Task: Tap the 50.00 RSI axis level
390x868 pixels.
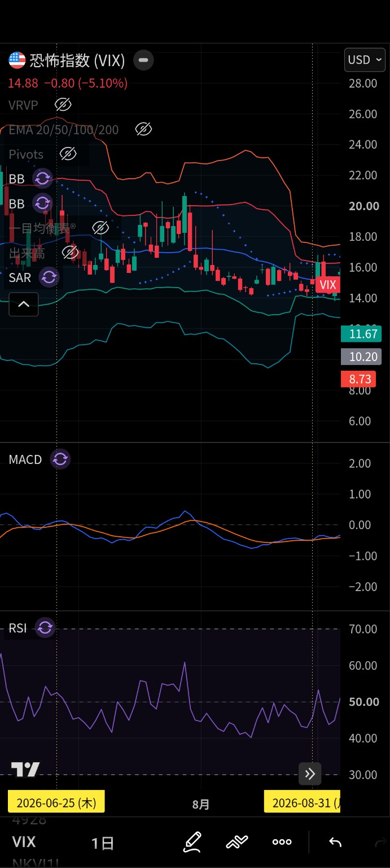Action: click(x=364, y=702)
